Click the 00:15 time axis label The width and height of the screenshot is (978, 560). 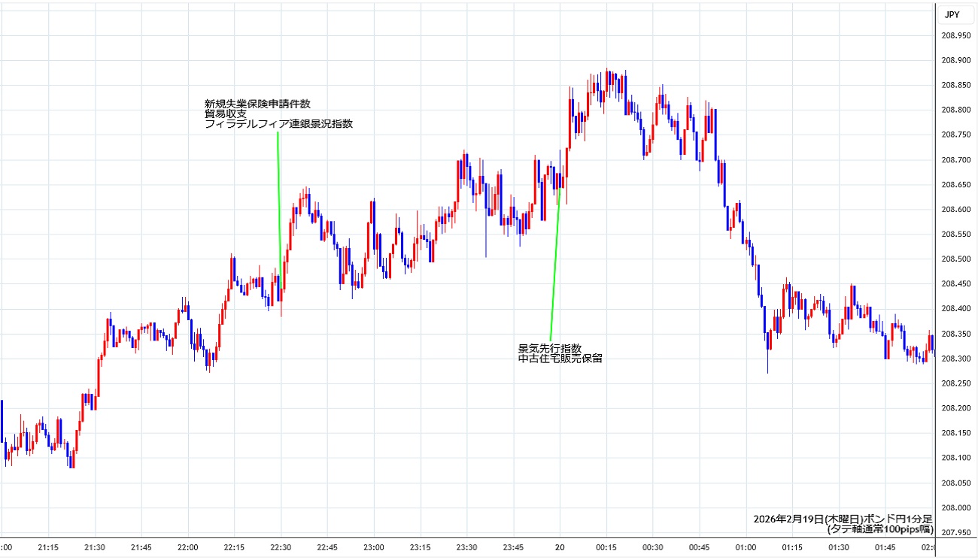606,546
